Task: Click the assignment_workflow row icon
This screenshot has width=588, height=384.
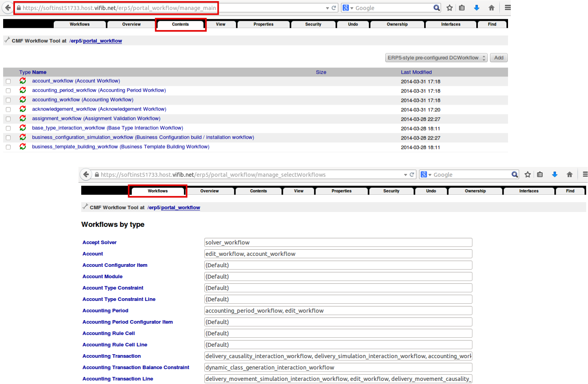Action: click(23, 118)
